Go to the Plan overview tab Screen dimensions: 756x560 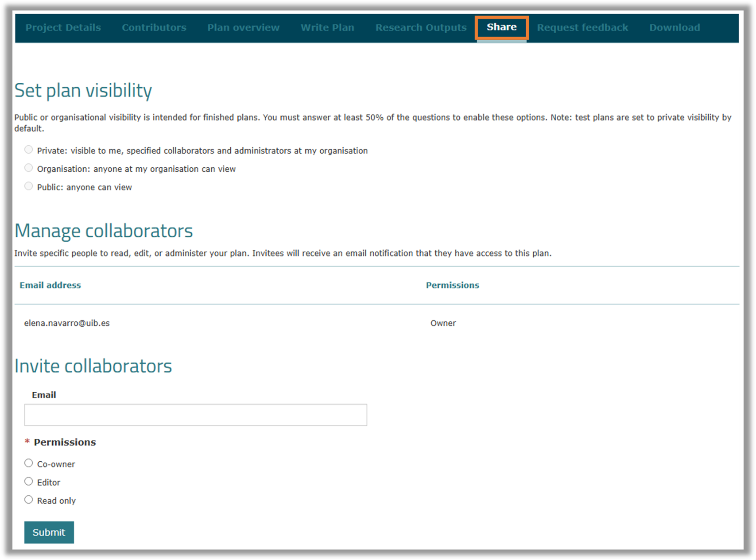click(x=244, y=27)
